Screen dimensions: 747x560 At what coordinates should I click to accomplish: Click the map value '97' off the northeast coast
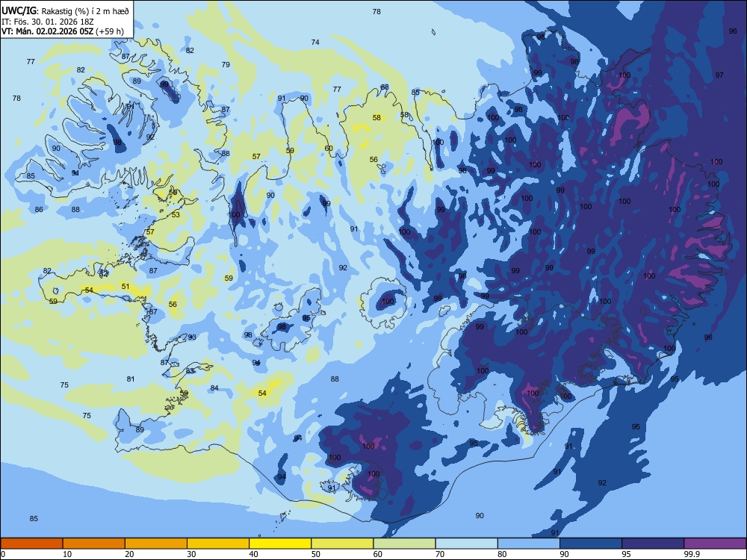coord(719,75)
